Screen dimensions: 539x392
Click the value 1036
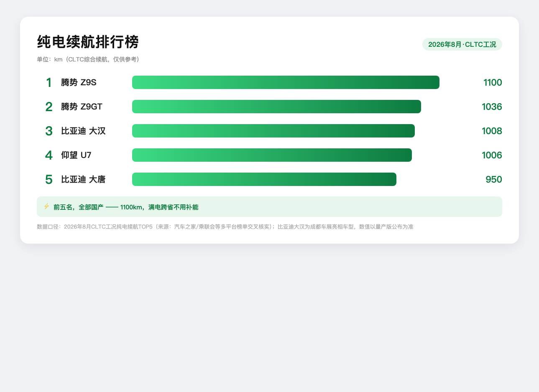(x=492, y=107)
